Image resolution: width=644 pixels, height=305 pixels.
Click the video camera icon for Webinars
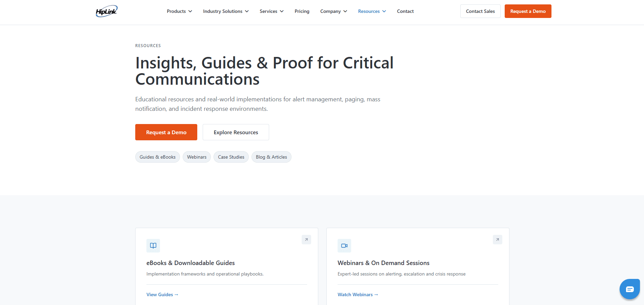click(x=344, y=246)
